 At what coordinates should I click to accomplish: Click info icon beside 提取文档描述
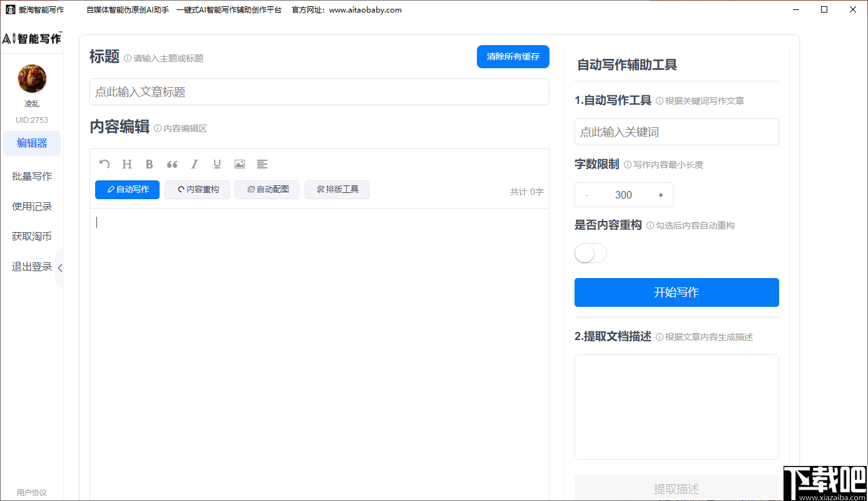[660, 337]
